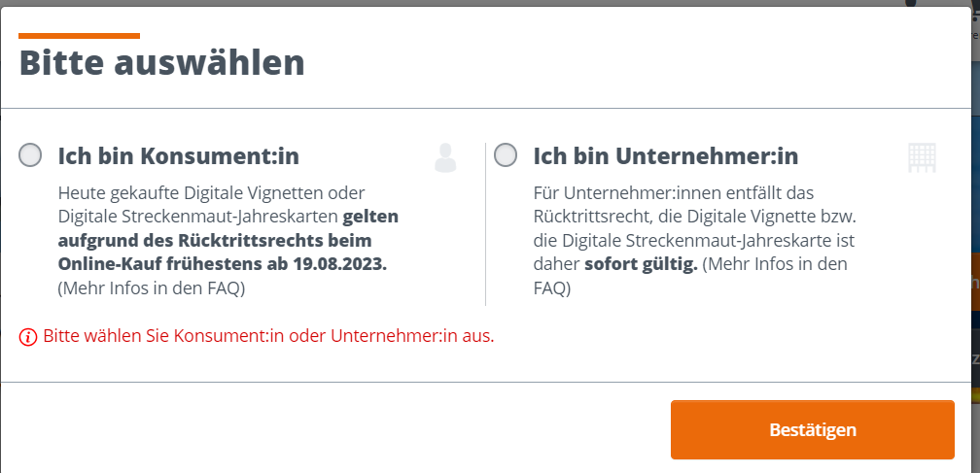Click the red info icon in the error message

pos(28,338)
